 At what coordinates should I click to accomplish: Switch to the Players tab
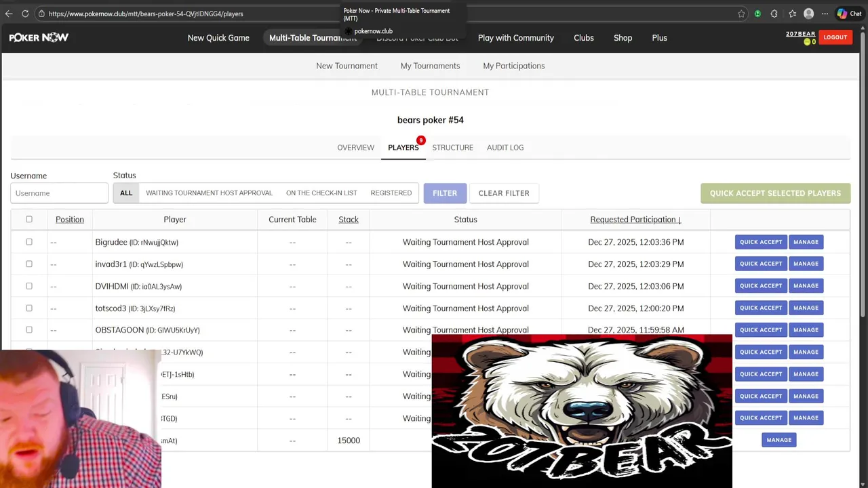(403, 147)
